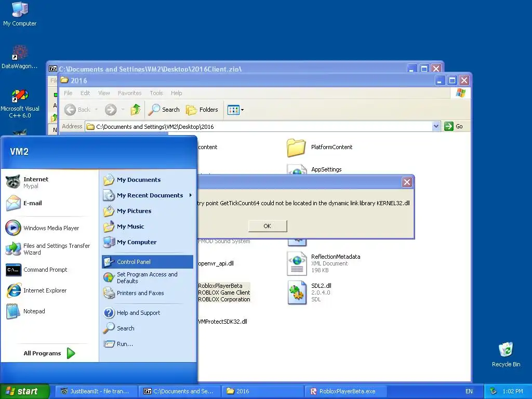Open the File menu in the 2016 window
The height and width of the screenshot is (399, 532).
tap(68, 93)
